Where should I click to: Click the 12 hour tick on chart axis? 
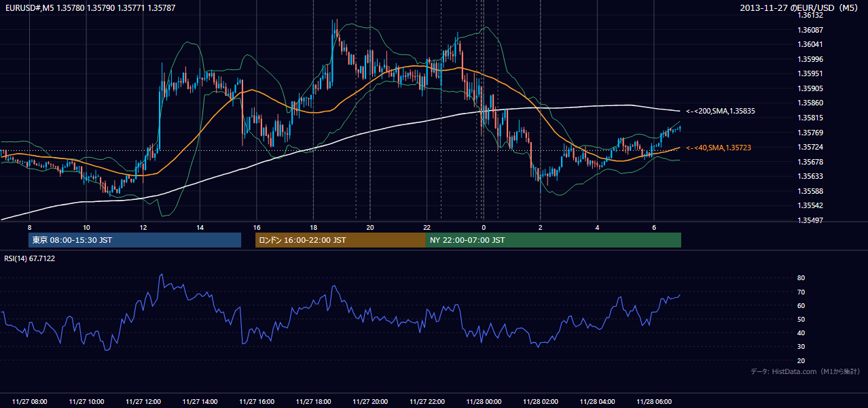click(143, 227)
